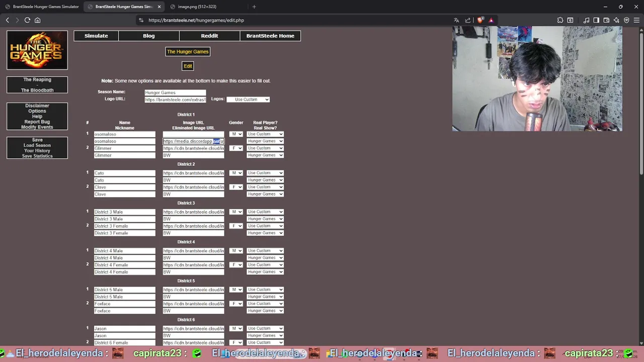Viewport: 644px width, 362px height.
Task: Open the Options sidebar link
Action: pos(37,111)
